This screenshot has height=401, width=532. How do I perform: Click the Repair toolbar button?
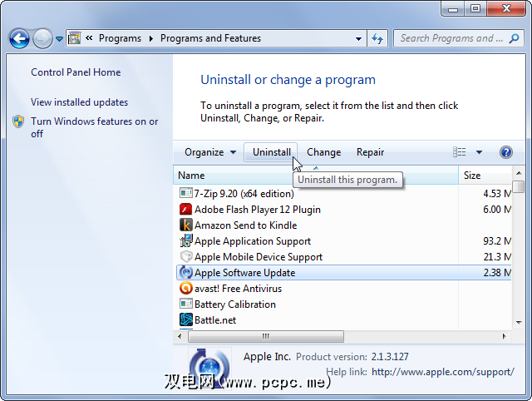(370, 152)
